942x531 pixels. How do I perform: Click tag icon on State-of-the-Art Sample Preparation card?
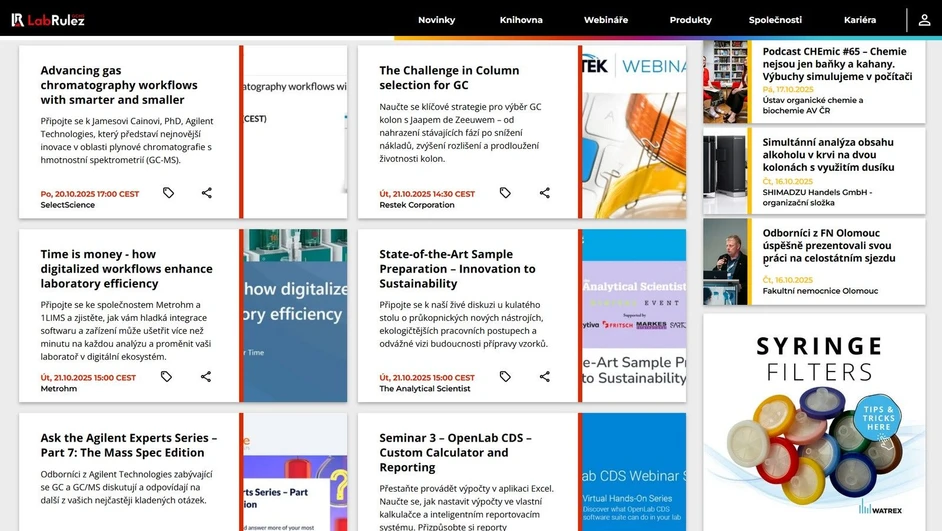[505, 377]
